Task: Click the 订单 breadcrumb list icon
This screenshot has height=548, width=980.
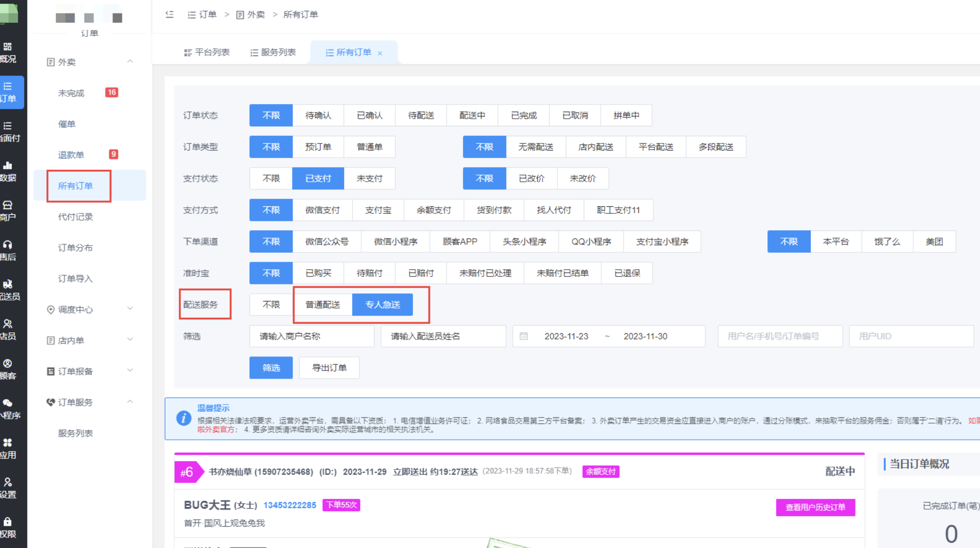Action: [x=192, y=15]
